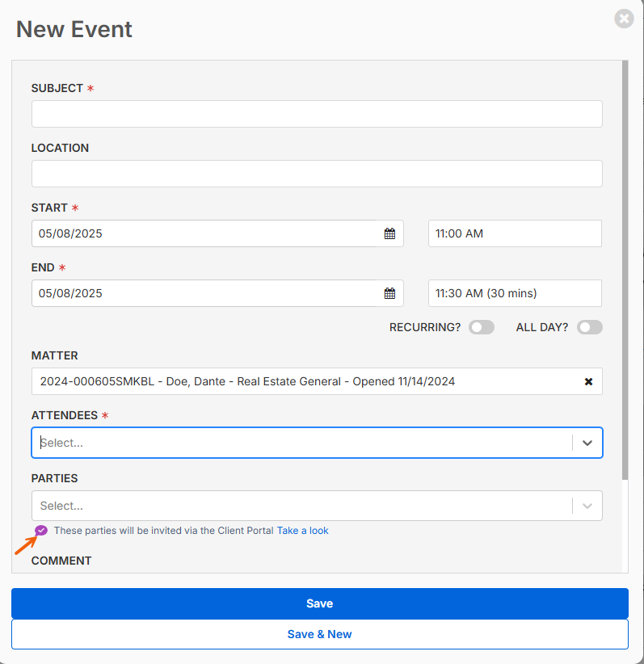This screenshot has height=664, width=644.
Task: Focus the Subject text field
Action: [x=317, y=114]
